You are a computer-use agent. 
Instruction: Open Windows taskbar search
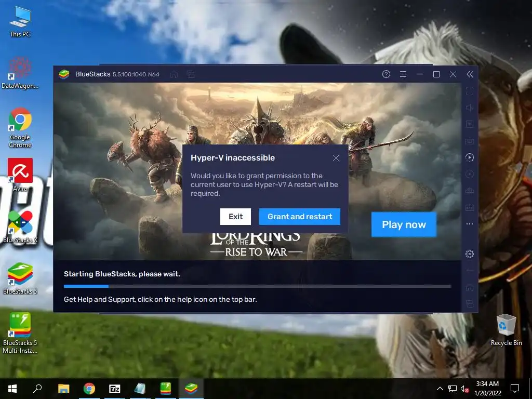coord(37,389)
